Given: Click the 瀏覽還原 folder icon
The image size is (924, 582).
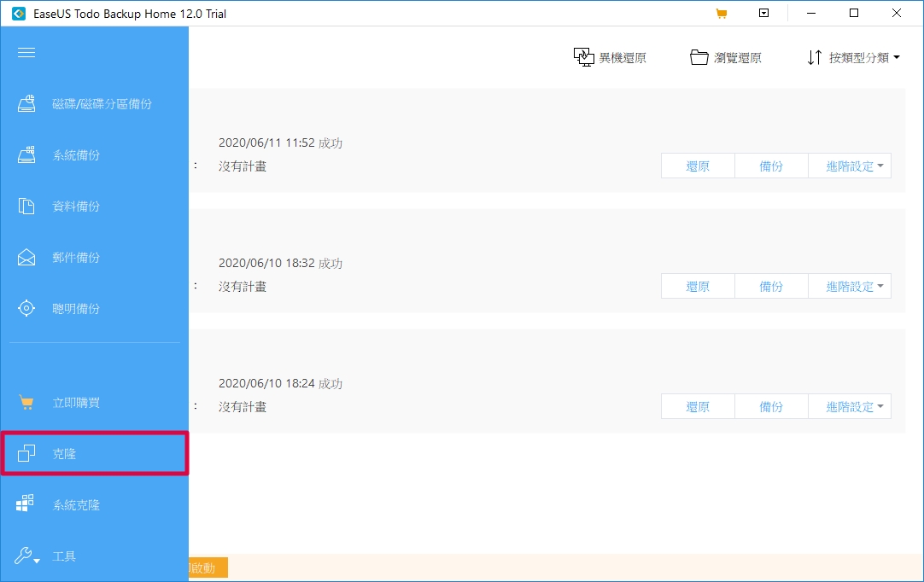Looking at the screenshot, I should tap(699, 57).
